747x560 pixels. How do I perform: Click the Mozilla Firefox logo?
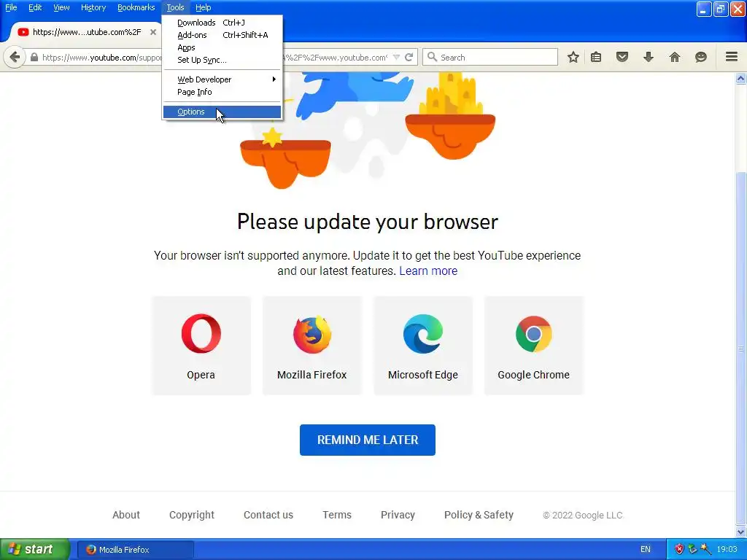[312, 334]
